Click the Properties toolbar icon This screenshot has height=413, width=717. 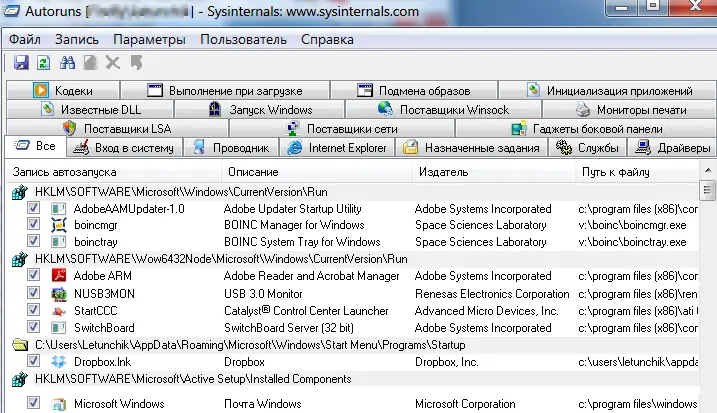click(90, 62)
